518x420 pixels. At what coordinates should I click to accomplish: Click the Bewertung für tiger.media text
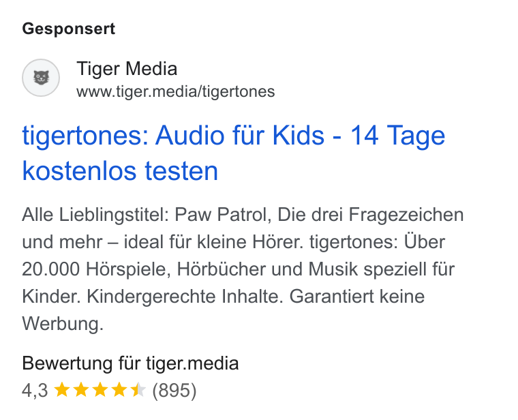point(130,363)
